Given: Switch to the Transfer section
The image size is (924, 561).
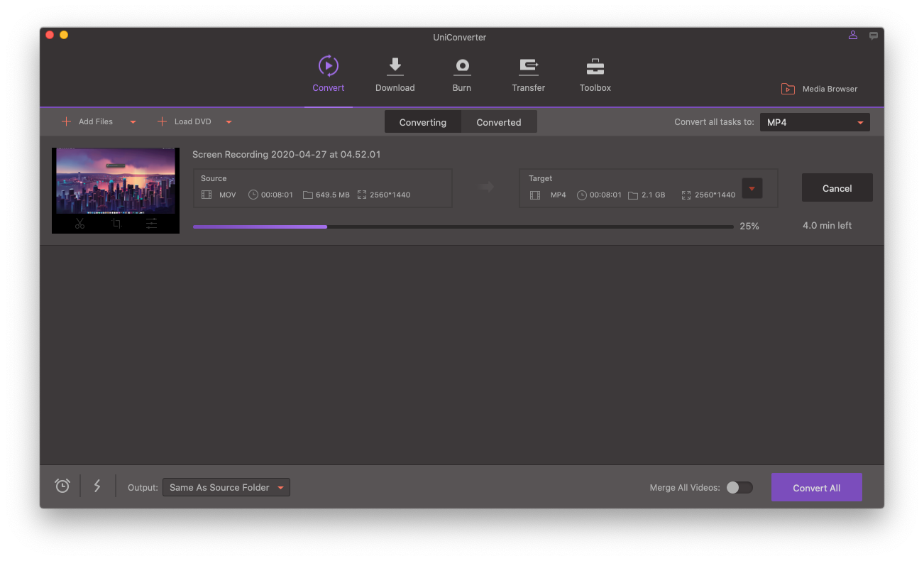Looking at the screenshot, I should pos(528,74).
